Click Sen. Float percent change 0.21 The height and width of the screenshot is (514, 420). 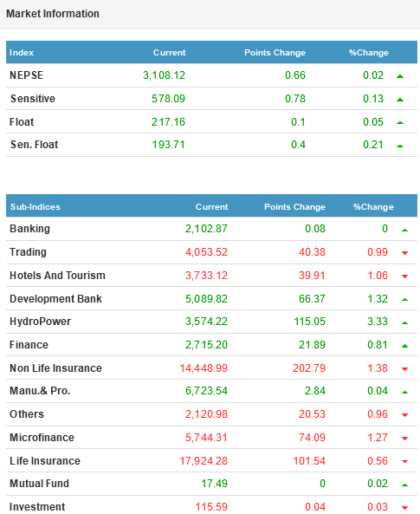tap(373, 145)
